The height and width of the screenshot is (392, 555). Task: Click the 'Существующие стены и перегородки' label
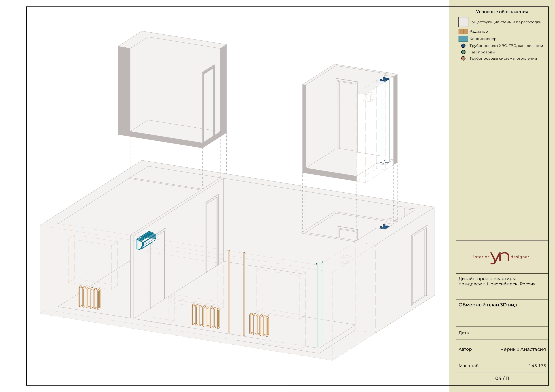[x=505, y=22]
